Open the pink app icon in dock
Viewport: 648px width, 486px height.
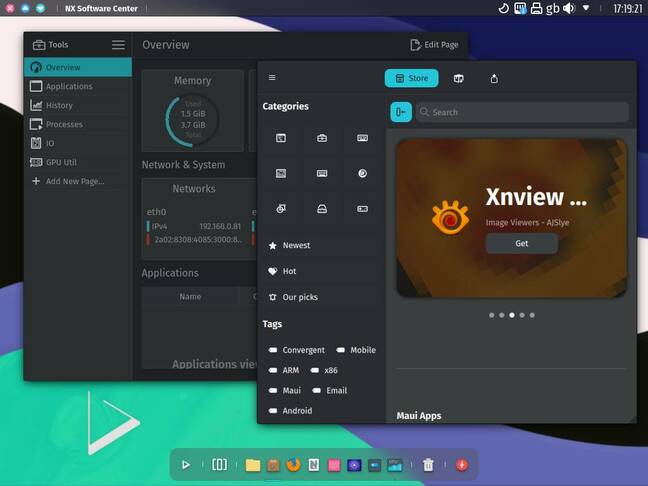pyautogui.click(x=334, y=465)
